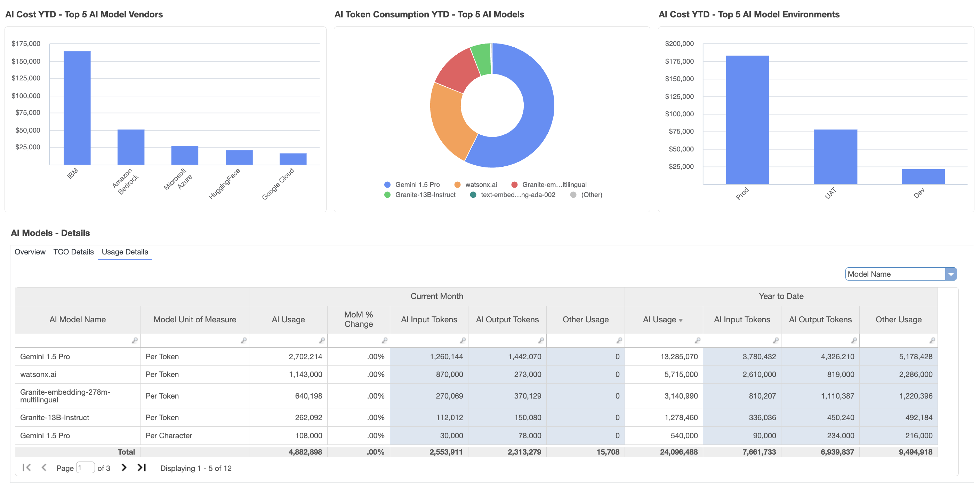Sort by the AI Model Name column header
Viewport: 980px width, 488px height.
[78, 320]
